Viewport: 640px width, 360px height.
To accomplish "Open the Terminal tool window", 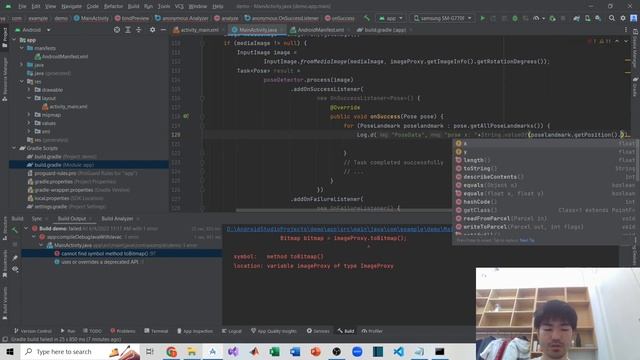I will click(156, 331).
